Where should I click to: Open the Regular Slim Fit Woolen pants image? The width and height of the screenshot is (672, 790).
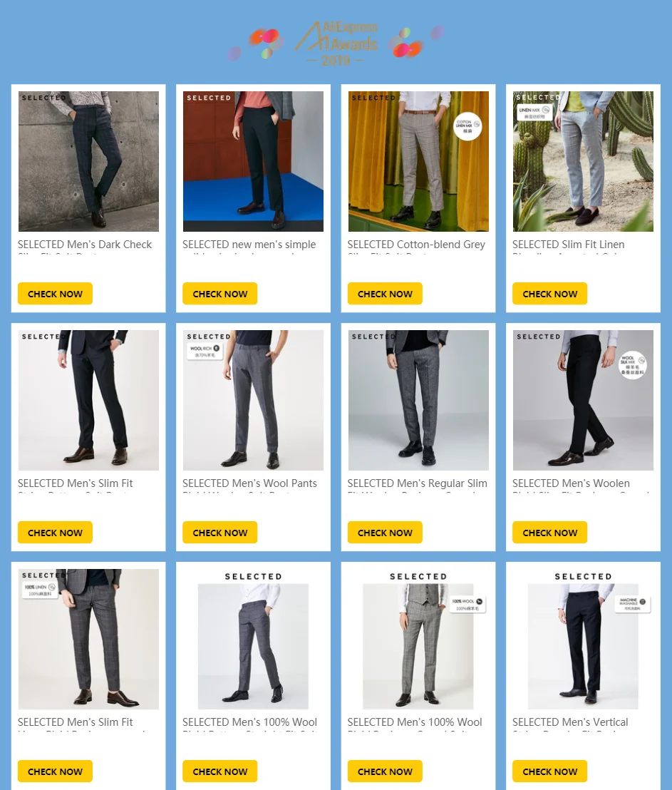pyautogui.click(x=418, y=400)
